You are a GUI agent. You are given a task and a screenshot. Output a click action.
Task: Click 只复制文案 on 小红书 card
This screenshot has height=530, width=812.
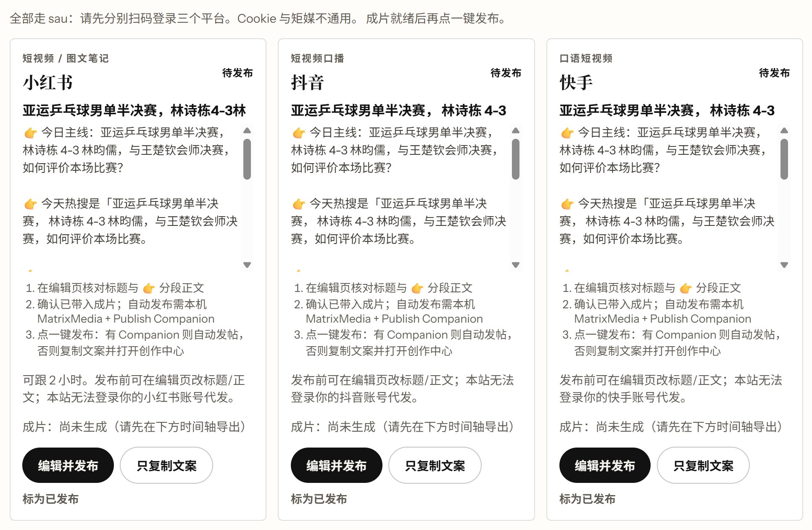(x=166, y=465)
